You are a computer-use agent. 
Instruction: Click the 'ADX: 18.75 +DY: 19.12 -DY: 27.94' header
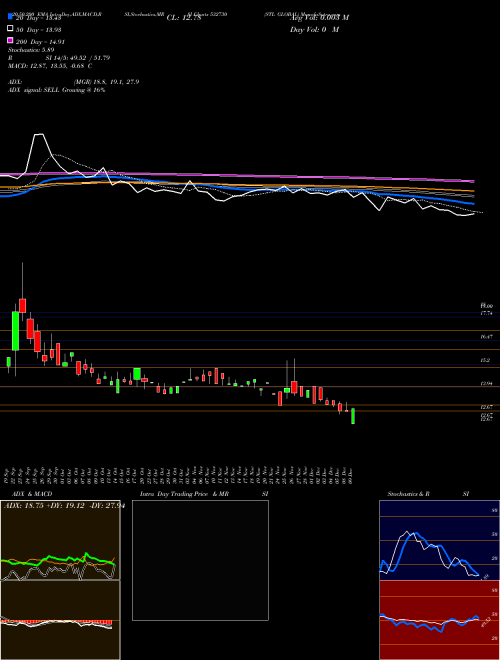point(64,506)
